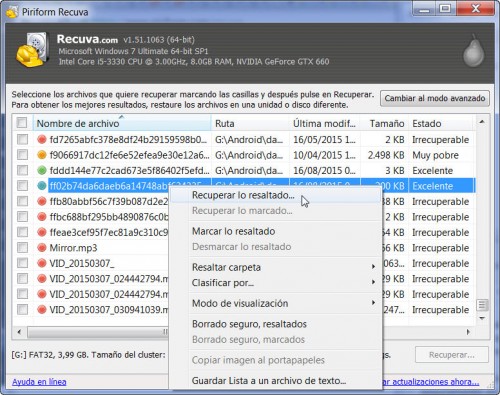Screen dimensions: 500x395
Task: Click the orange status dot for f9066917dc12fe6e52
Action: 42,155
